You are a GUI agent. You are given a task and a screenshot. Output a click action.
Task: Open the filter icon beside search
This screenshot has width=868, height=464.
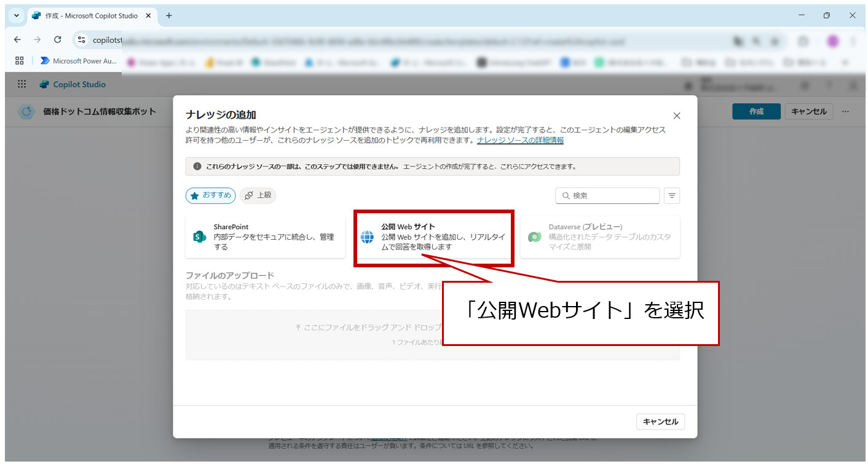point(672,196)
